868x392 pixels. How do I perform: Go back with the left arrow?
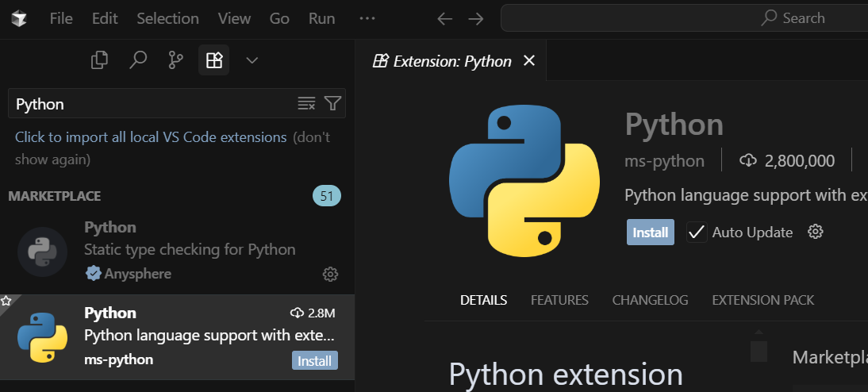(444, 19)
